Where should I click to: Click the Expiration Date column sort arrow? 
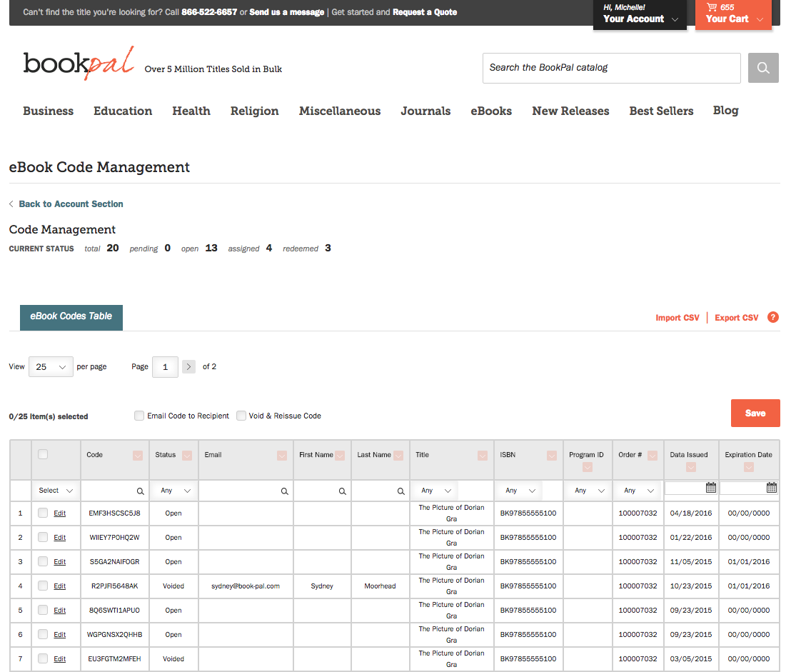click(x=749, y=467)
